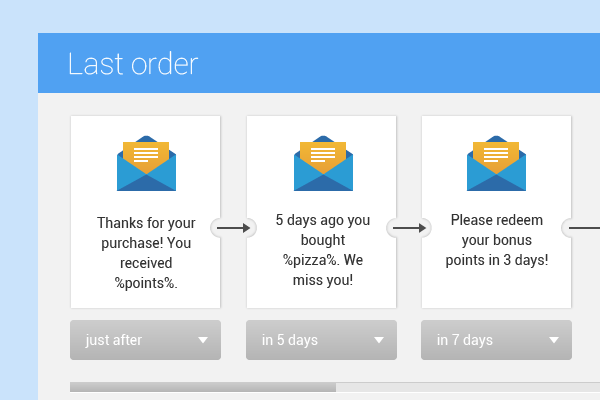Image resolution: width=600 pixels, height=400 pixels.
Task: Click the 'Thanks for your purchase!' message text
Action: point(146,233)
